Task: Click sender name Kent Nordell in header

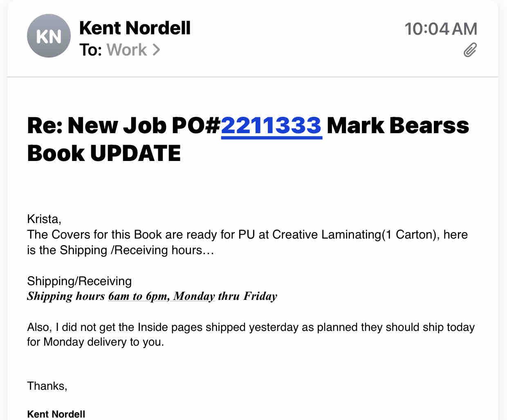Action: [135, 28]
